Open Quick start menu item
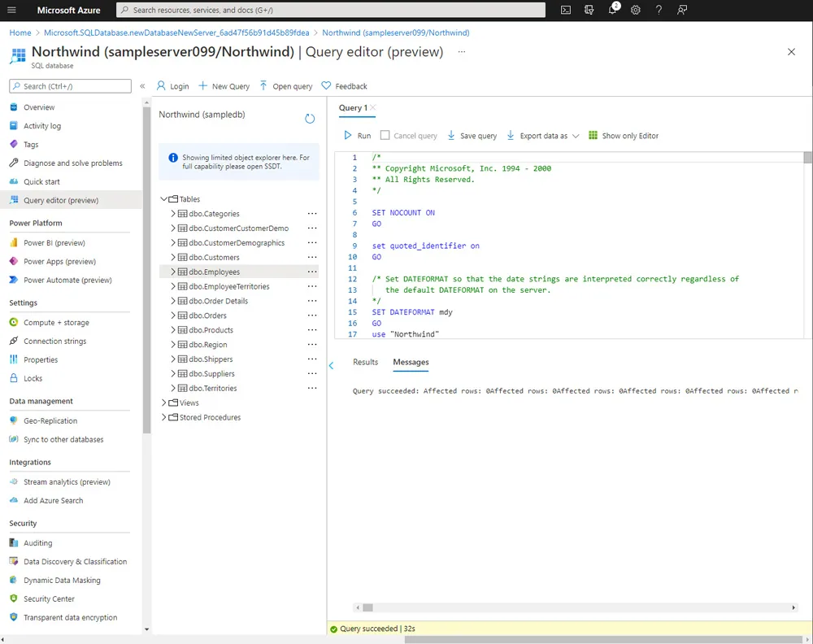813x644 pixels. tap(41, 182)
